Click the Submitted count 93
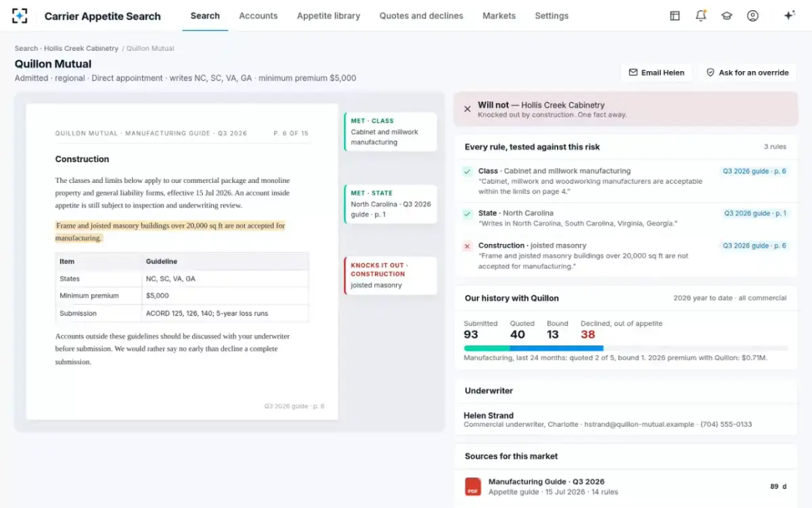The image size is (812, 508). coord(471,335)
